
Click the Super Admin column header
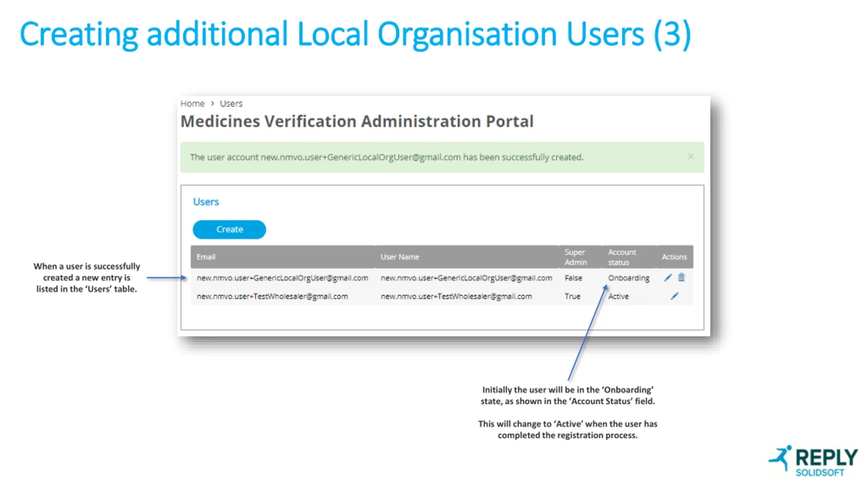point(575,257)
